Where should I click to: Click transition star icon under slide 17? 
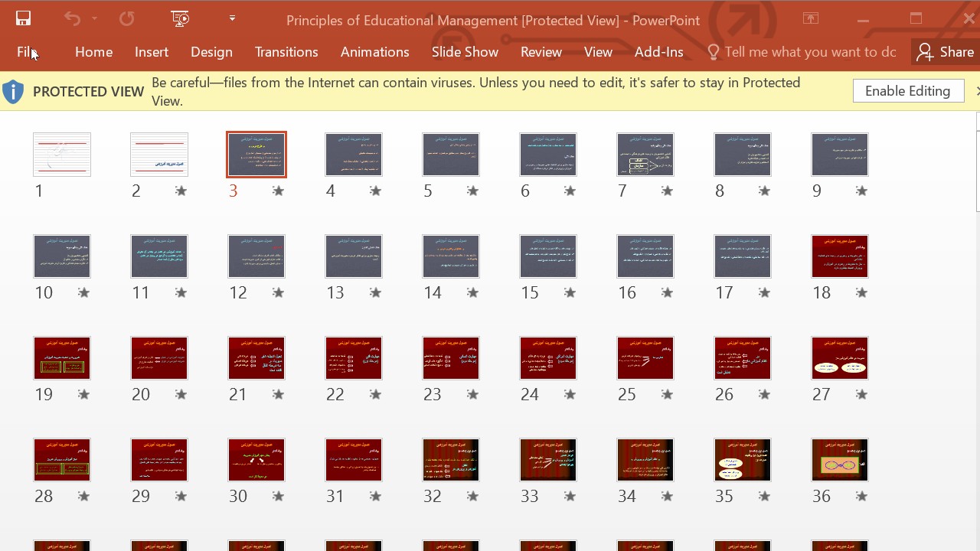coord(764,292)
